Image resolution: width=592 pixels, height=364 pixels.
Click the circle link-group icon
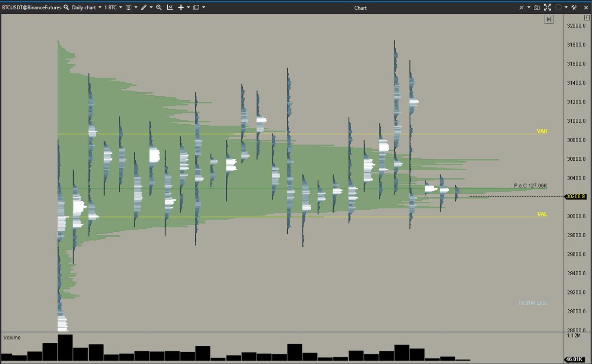tap(558, 7)
